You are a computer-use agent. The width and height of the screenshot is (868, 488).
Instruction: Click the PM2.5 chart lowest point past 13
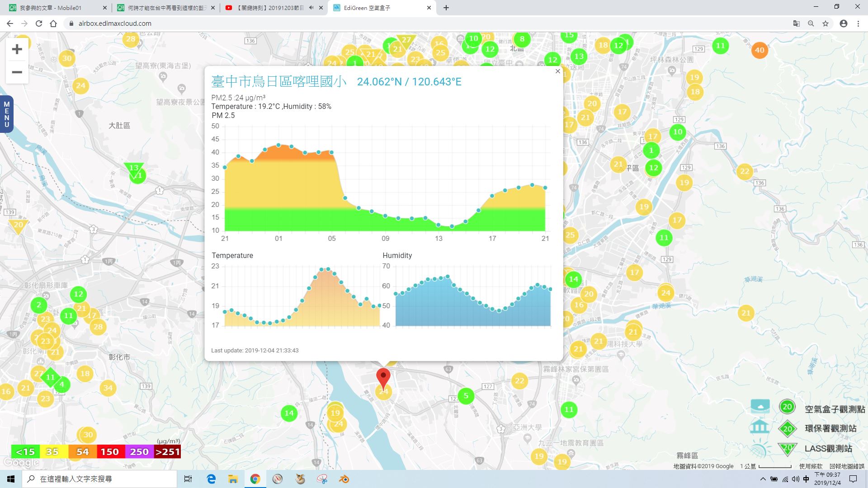click(452, 226)
